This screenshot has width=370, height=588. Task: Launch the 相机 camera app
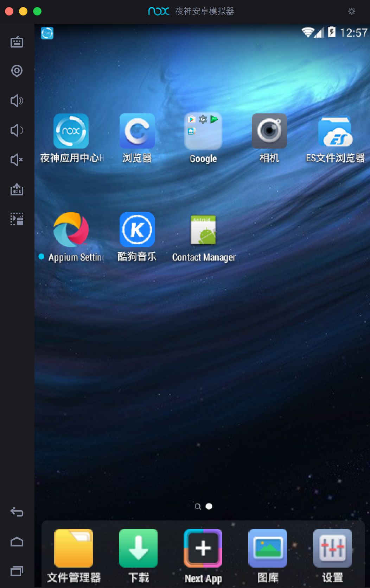coord(269,131)
